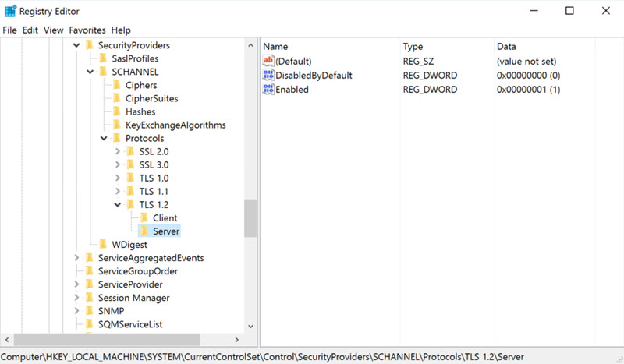Click the TLS 1.2 folder icon

130,204
